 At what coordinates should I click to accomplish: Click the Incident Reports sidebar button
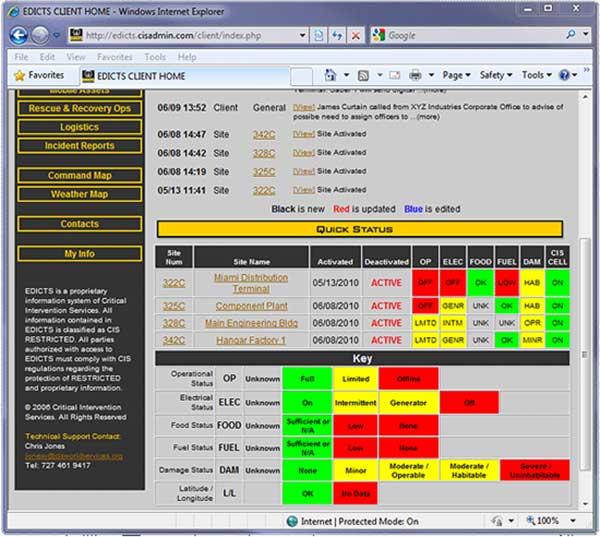pos(79,146)
